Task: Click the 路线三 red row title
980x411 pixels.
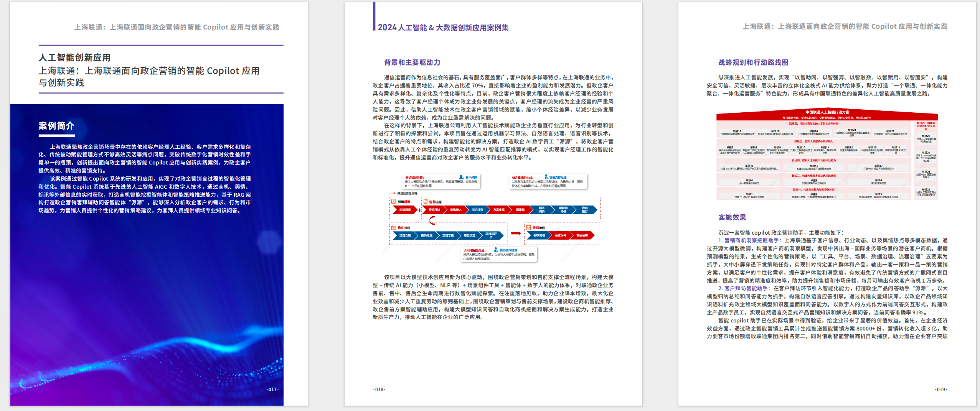Action: click(814, 141)
